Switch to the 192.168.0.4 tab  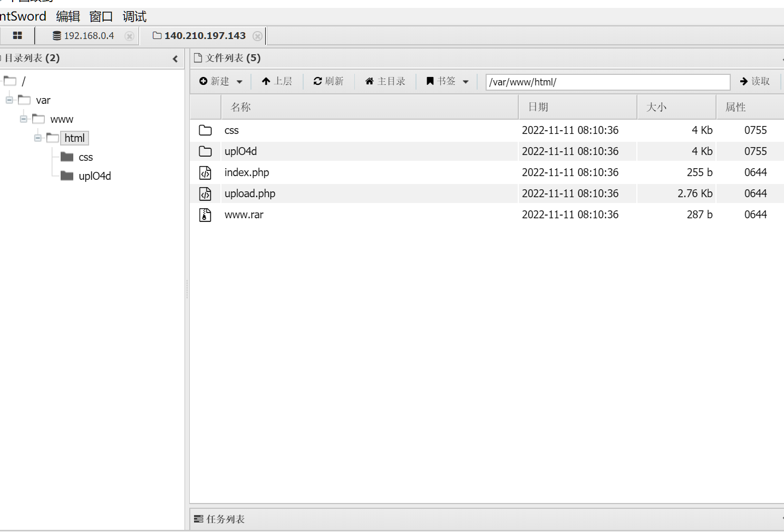click(x=88, y=36)
